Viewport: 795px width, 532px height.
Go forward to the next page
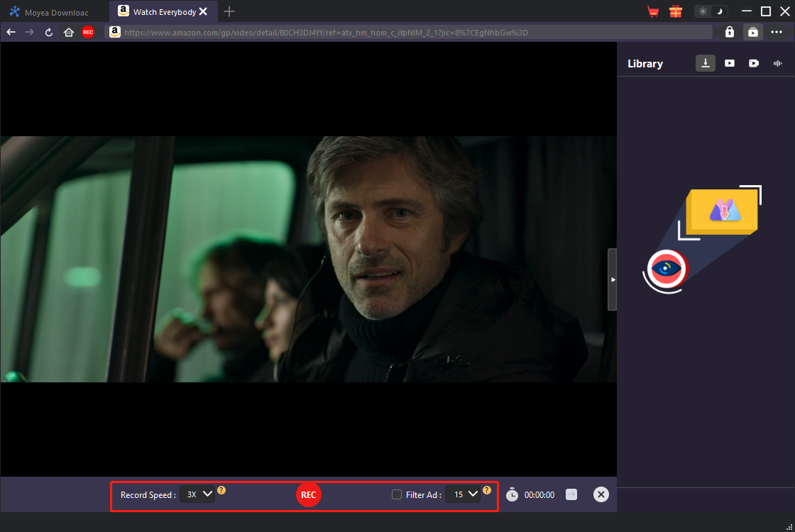click(x=29, y=33)
